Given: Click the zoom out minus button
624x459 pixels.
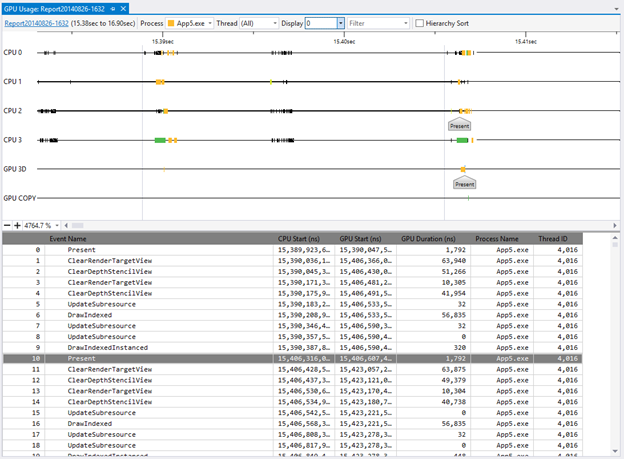Looking at the screenshot, I should pyautogui.click(x=6, y=225).
